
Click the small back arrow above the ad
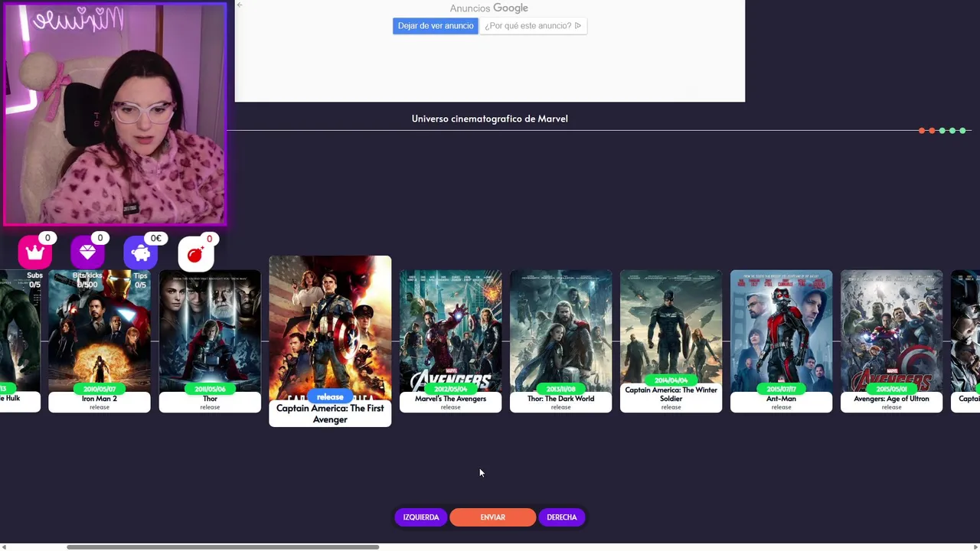[x=240, y=5]
